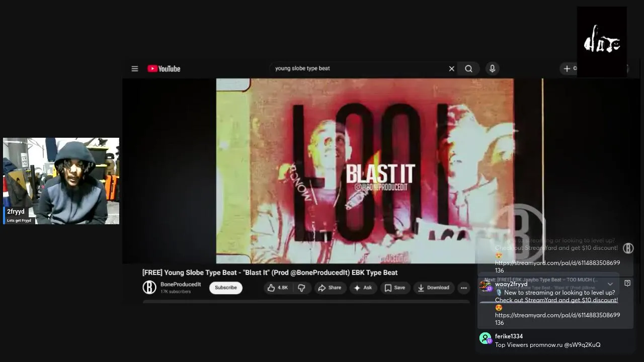Select the video title text
The height and width of the screenshot is (362, 644).
(270, 273)
